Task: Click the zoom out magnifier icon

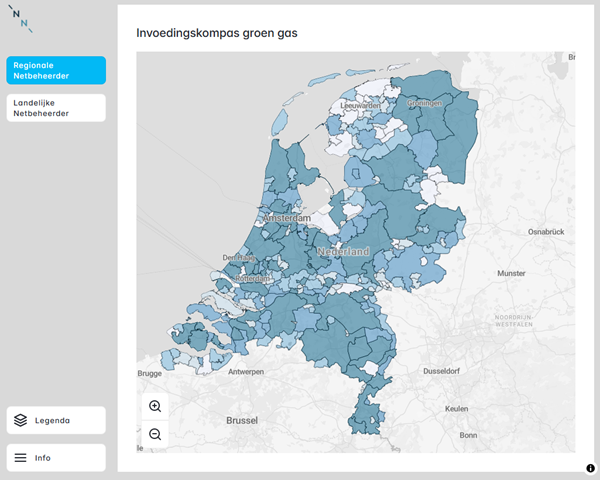Action: point(155,434)
